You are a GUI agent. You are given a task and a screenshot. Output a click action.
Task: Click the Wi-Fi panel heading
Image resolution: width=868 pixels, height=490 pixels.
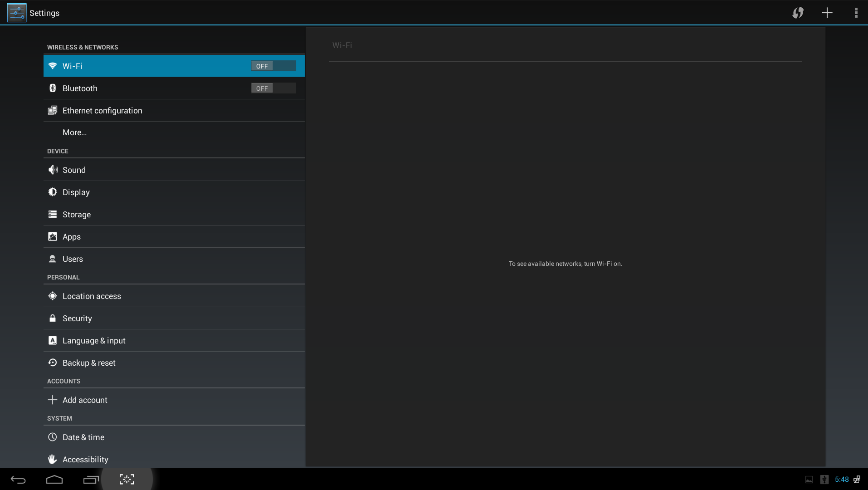342,45
